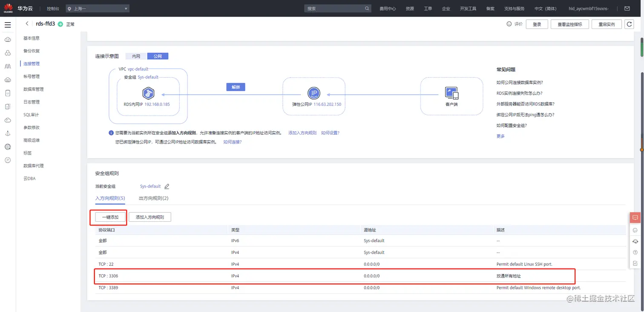Click the vpc-default link
This screenshot has height=312, width=644.
[138, 69]
